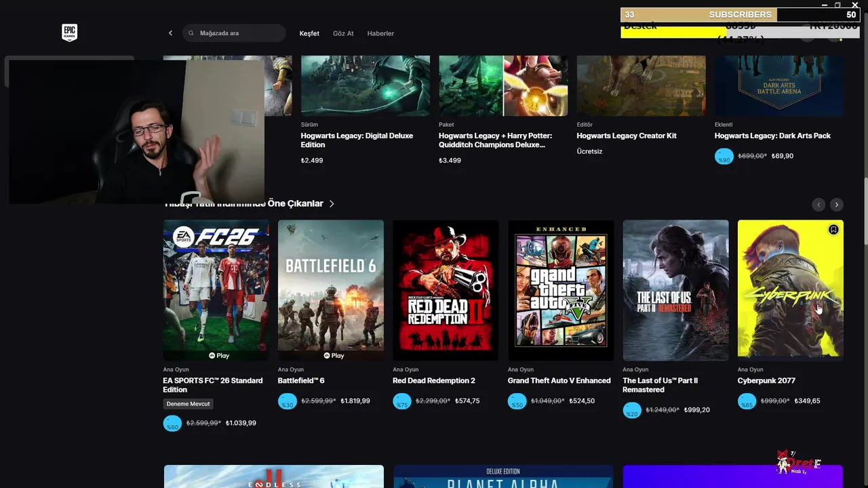This screenshot has width=868, height=488.
Task: Click the %90 discount badge for Dark Arts Pack
Action: coord(724,157)
